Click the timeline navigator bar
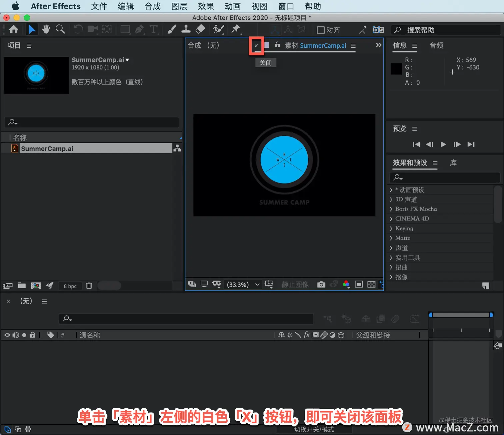This screenshot has height=435, width=504. tap(461, 315)
